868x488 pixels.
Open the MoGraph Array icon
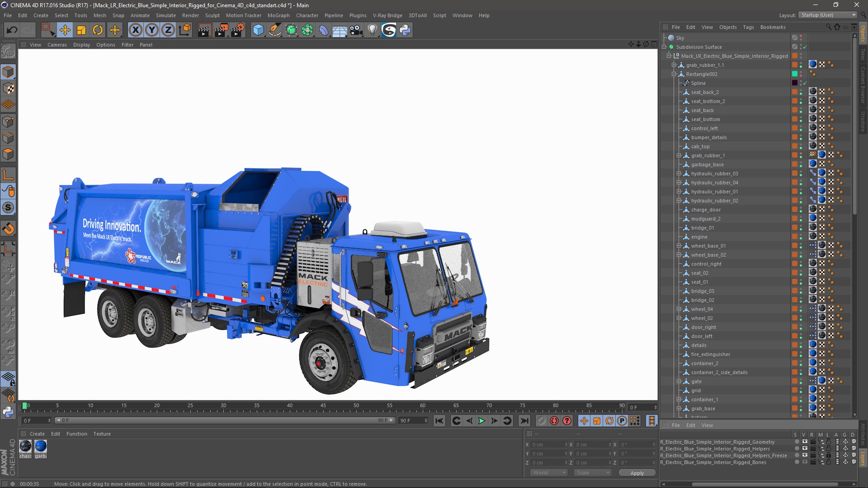(307, 30)
